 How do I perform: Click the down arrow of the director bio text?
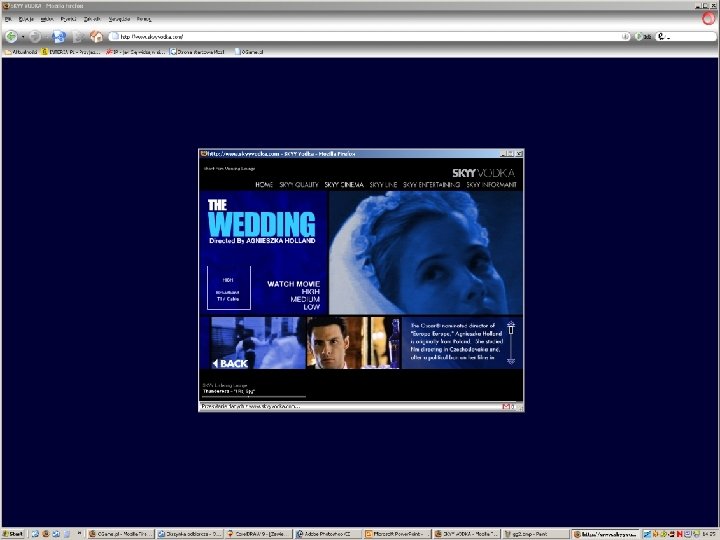tap(511, 360)
